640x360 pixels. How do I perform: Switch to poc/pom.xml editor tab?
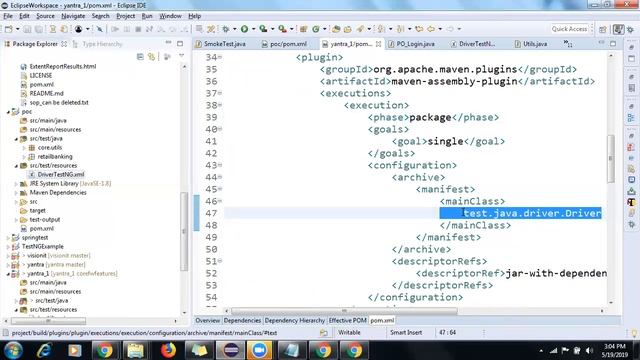coord(284,44)
